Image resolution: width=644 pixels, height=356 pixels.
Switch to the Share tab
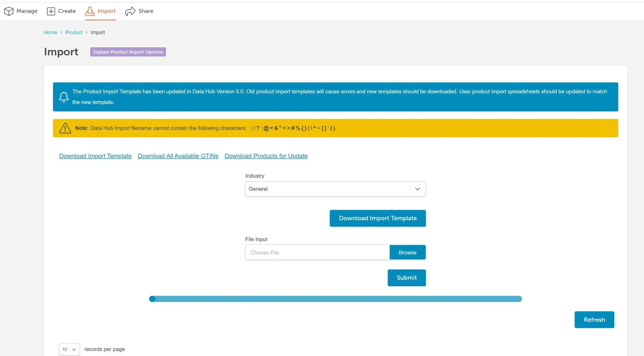[146, 11]
